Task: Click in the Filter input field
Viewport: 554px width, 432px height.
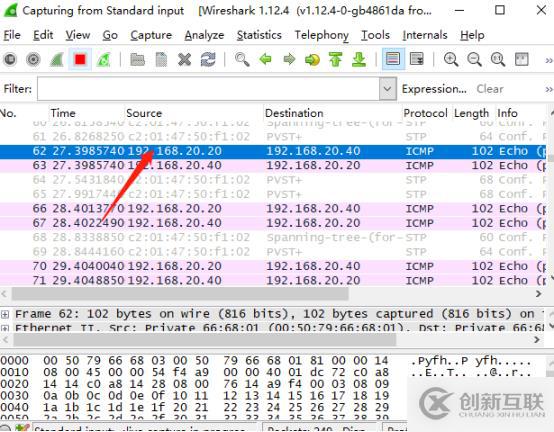Action: coord(208,89)
